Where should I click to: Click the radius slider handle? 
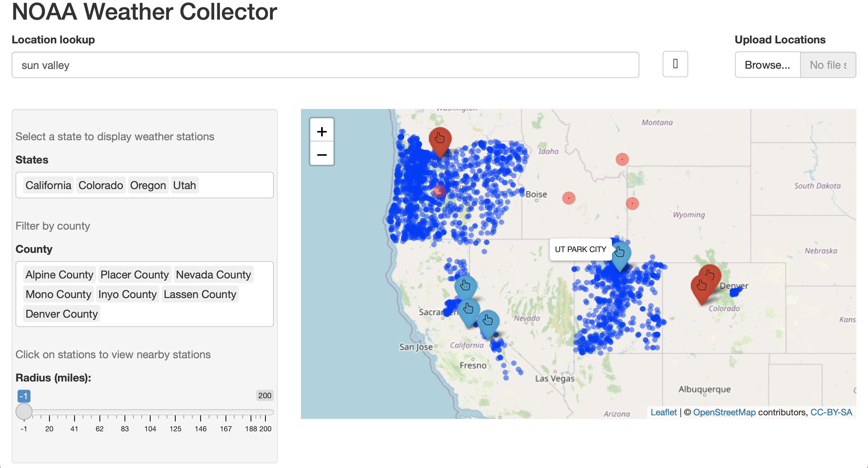[x=24, y=411]
